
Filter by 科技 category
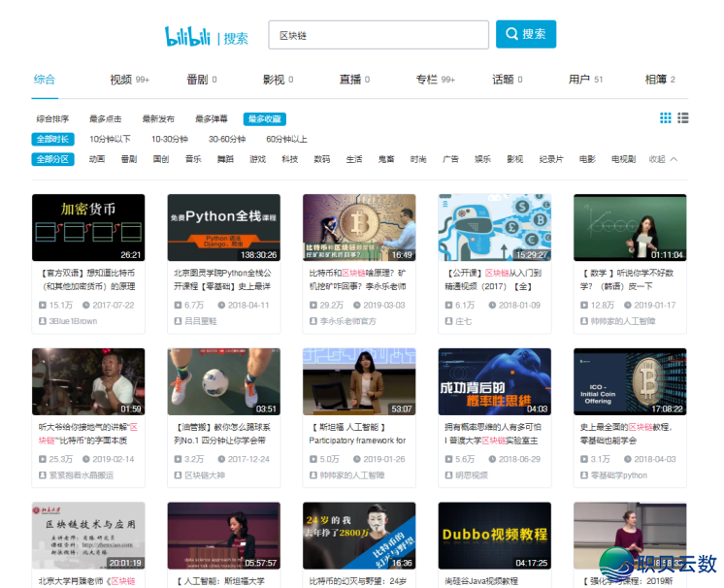[x=290, y=159]
